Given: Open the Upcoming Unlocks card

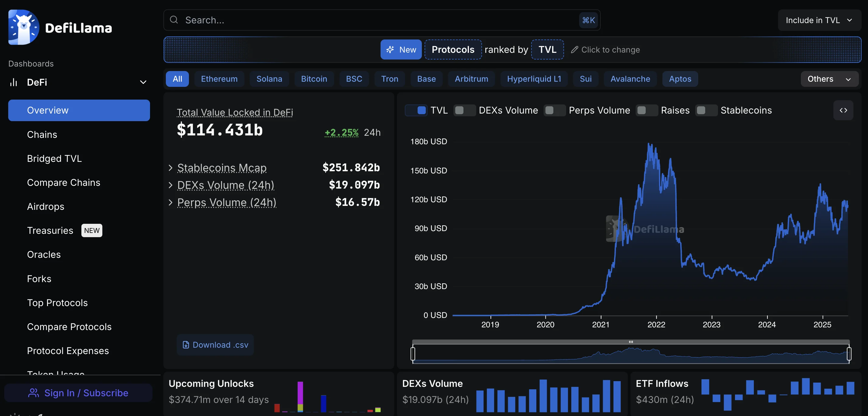Looking at the screenshot, I should tap(278, 394).
